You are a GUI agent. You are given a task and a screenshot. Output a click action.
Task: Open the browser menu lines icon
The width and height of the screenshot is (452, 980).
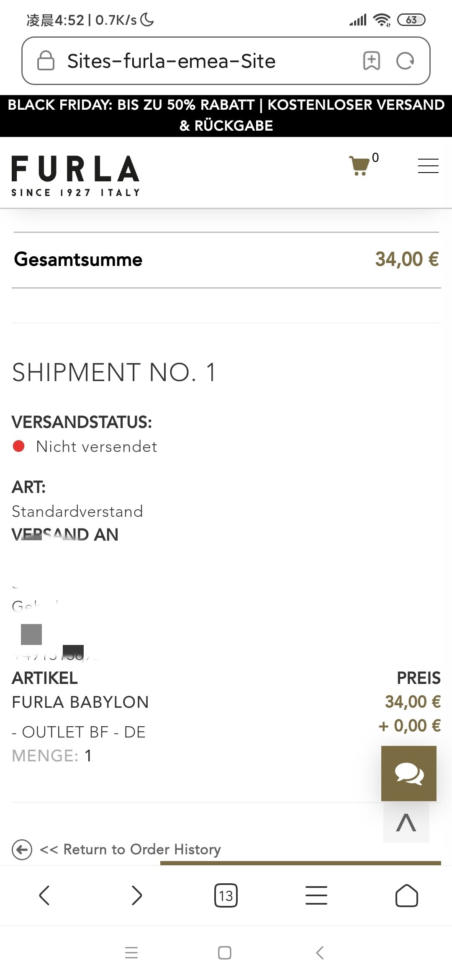point(316,895)
